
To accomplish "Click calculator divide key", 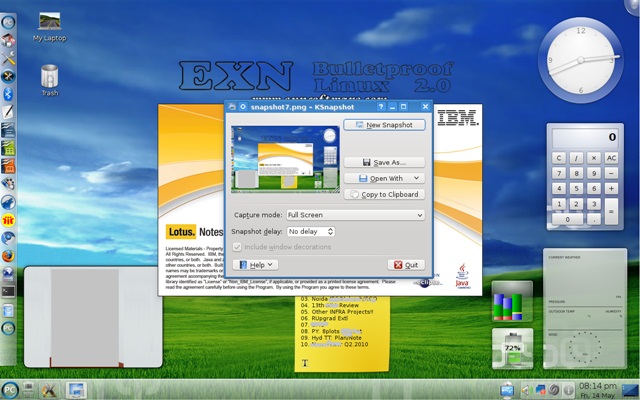I will pyautogui.click(x=576, y=158).
